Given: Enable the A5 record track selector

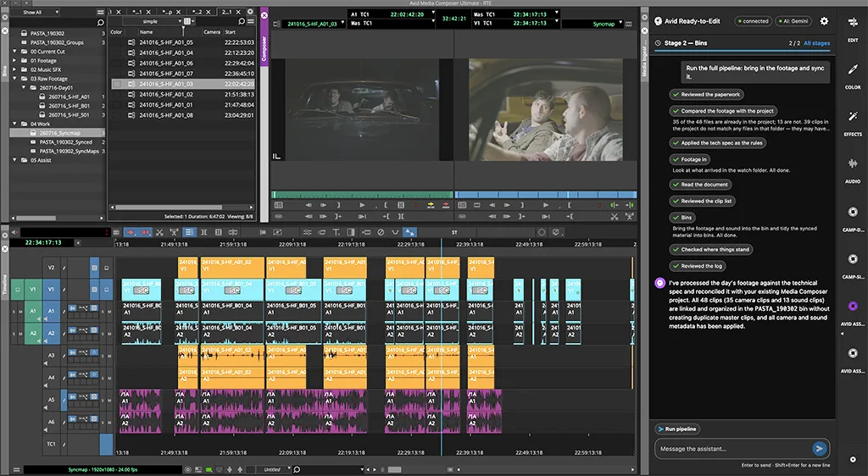Looking at the screenshot, I should point(51,400).
